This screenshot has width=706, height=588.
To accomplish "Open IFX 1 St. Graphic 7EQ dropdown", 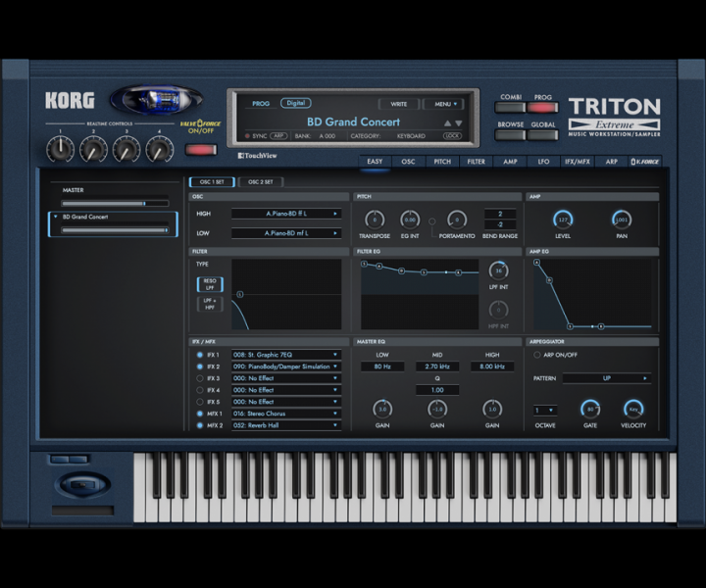I will pos(286,355).
